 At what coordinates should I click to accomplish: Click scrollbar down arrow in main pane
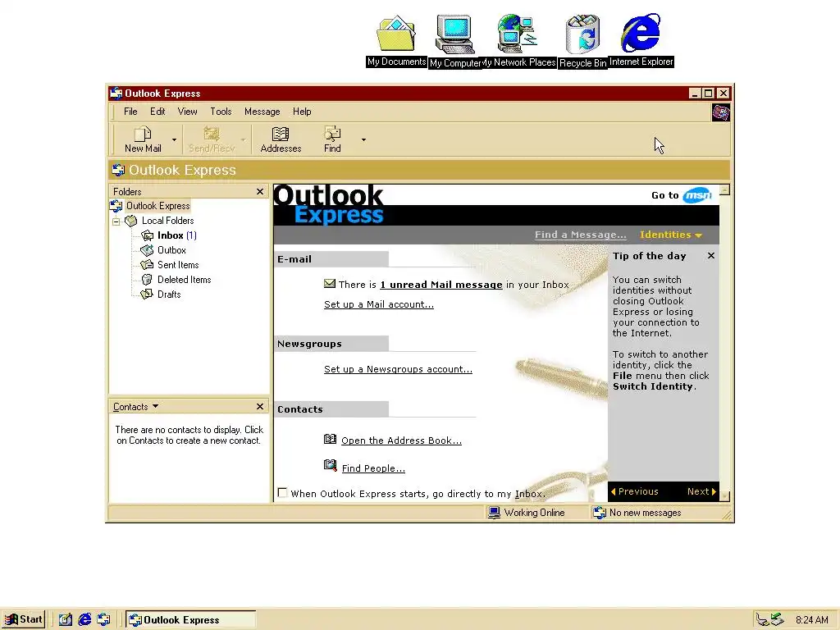725,496
